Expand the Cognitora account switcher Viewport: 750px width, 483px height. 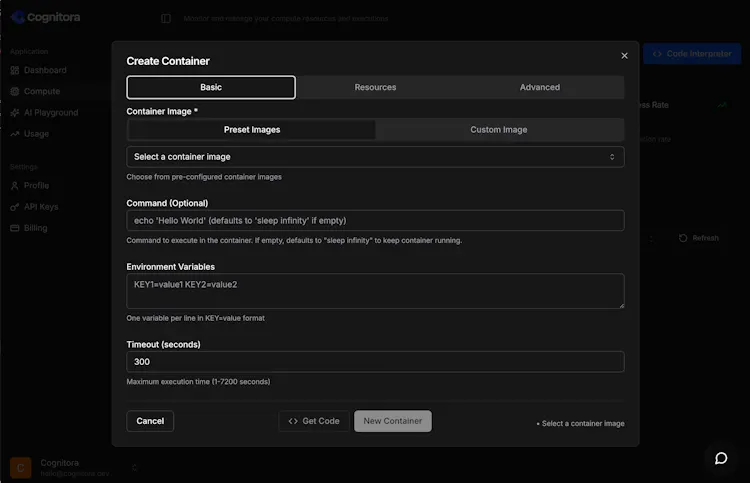pyautogui.click(x=134, y=468)
